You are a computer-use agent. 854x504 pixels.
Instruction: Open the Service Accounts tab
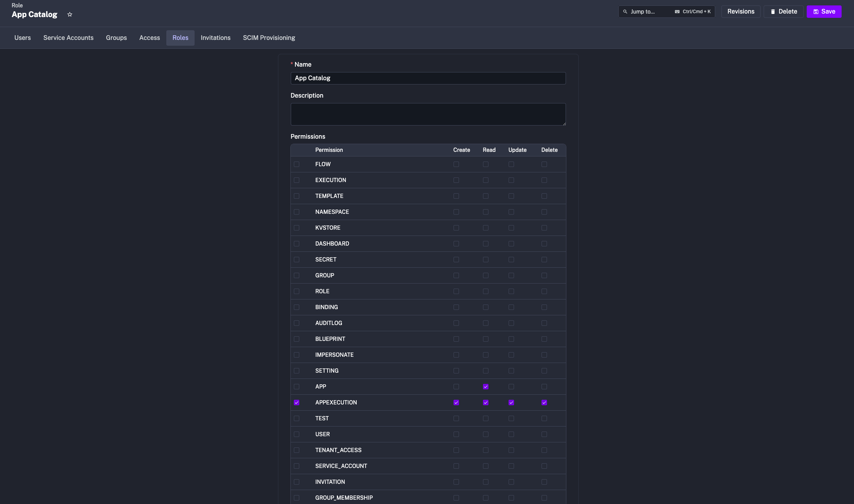pos(68,38)
